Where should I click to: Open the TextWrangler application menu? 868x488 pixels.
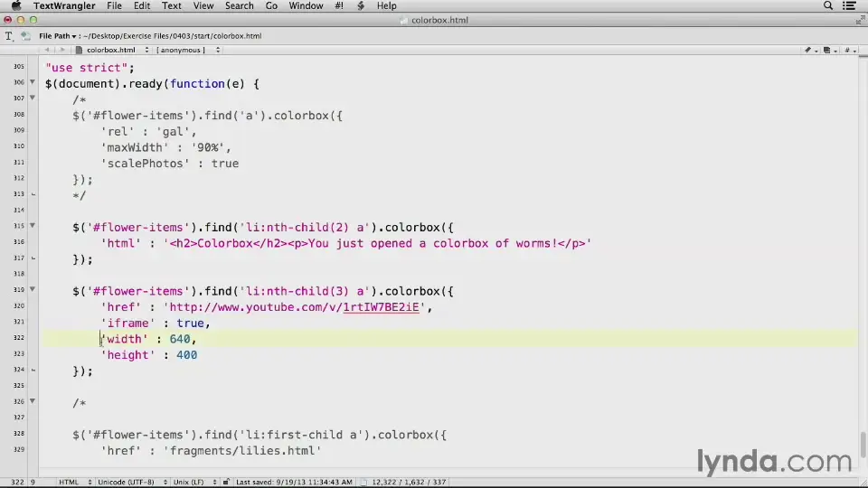64,5
